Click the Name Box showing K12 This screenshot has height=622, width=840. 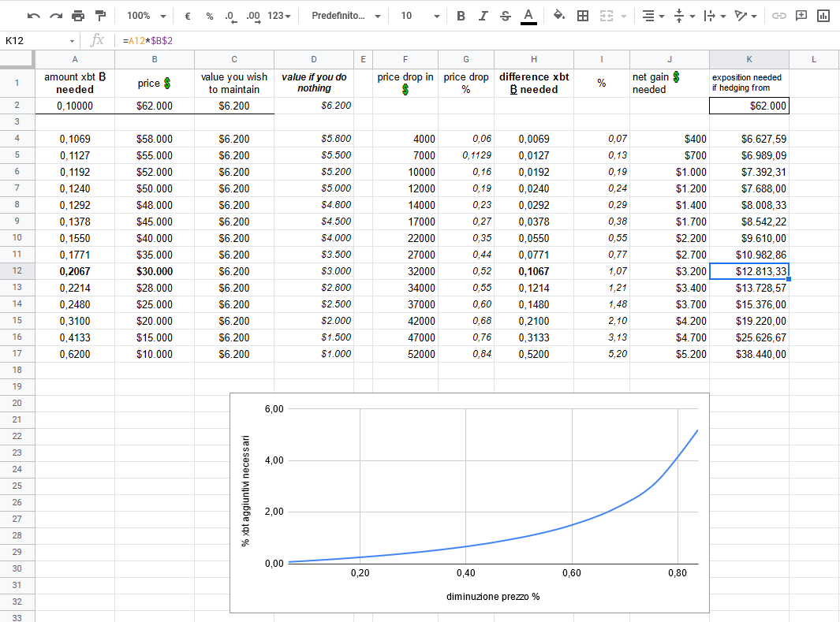coord(39,41)
